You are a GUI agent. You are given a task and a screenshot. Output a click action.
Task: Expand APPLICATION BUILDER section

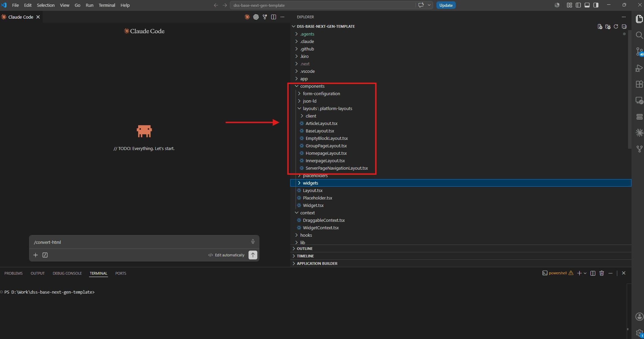point(460,263)
